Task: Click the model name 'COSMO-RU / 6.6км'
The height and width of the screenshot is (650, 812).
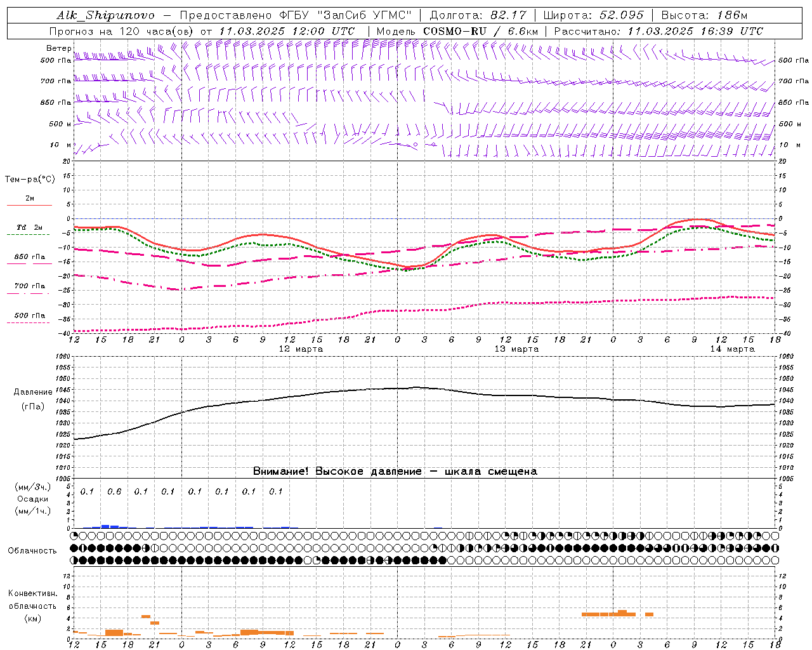Action: click(480, 31)
